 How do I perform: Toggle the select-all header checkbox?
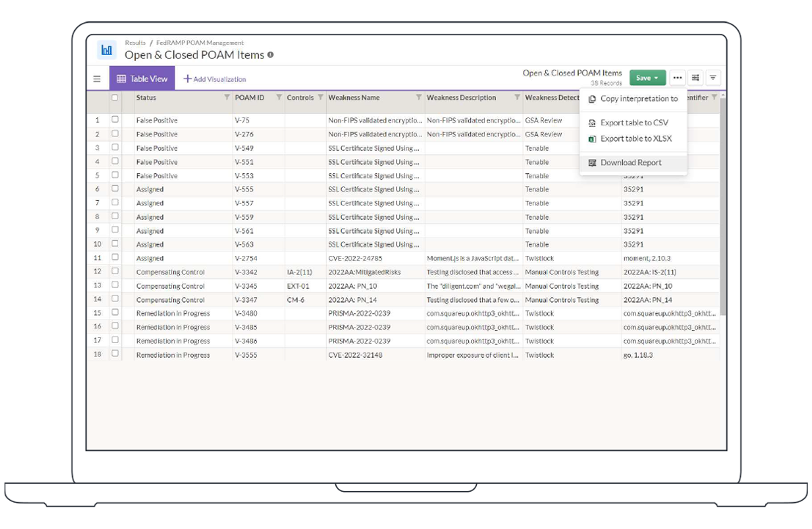click(x=115, y=97)
